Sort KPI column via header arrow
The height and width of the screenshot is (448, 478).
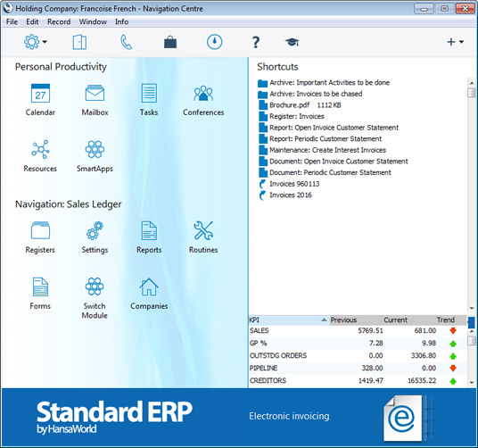click(x=324, y=319)
